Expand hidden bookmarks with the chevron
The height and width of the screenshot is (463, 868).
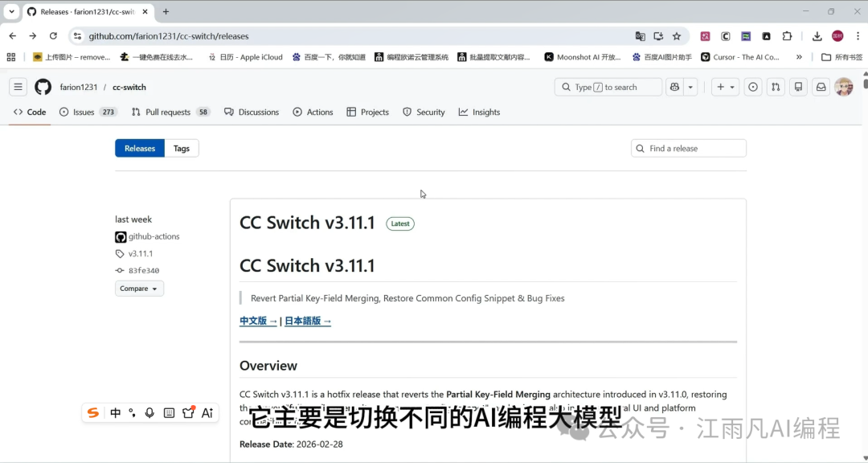point(799,57)
